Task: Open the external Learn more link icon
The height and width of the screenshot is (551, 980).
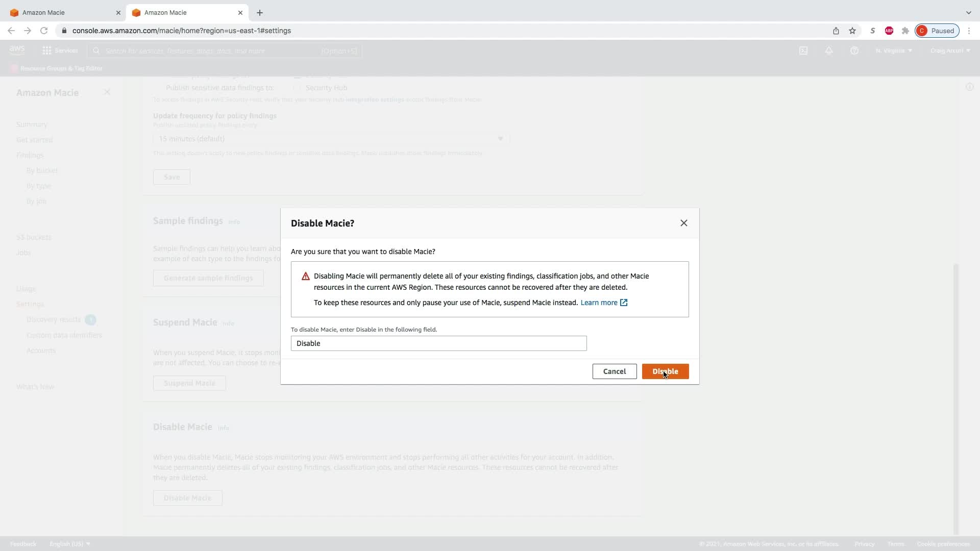Action: tap(624, 303)
